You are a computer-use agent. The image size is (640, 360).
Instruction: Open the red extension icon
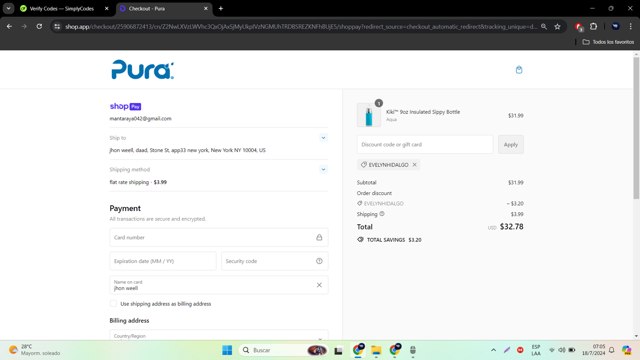coord(578,27)
